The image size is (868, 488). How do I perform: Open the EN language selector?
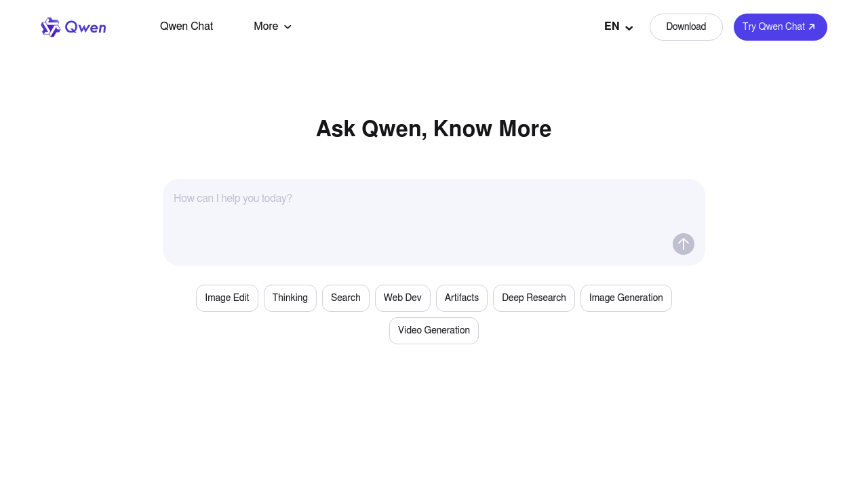pos(617,26)
